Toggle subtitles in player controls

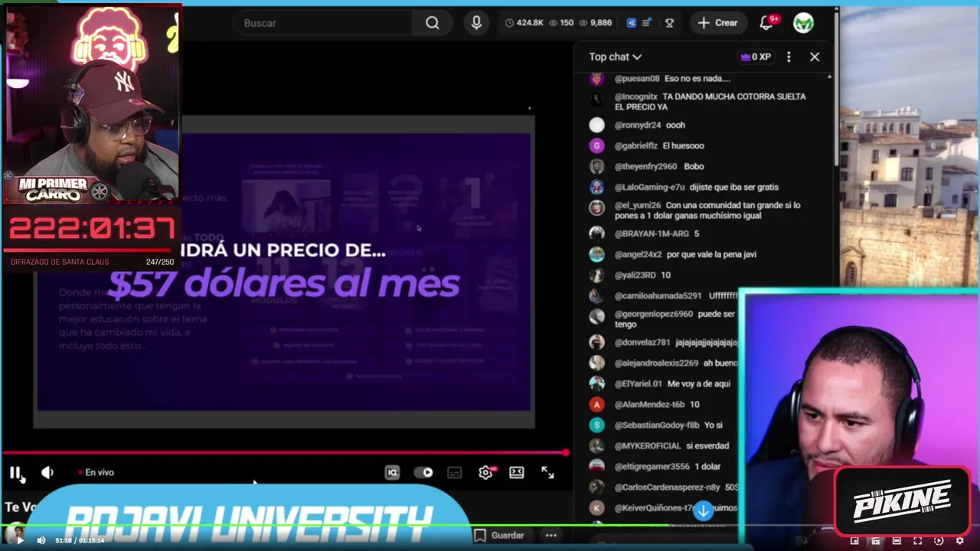[x=455, y=473]
